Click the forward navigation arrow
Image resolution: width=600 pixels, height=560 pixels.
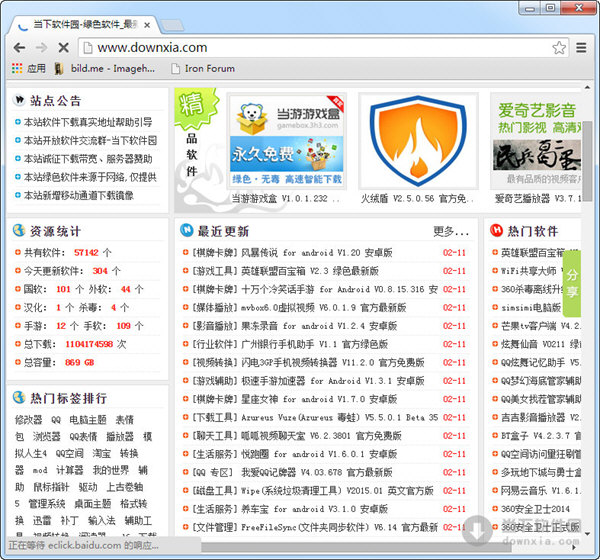click(x=41, y=48)
